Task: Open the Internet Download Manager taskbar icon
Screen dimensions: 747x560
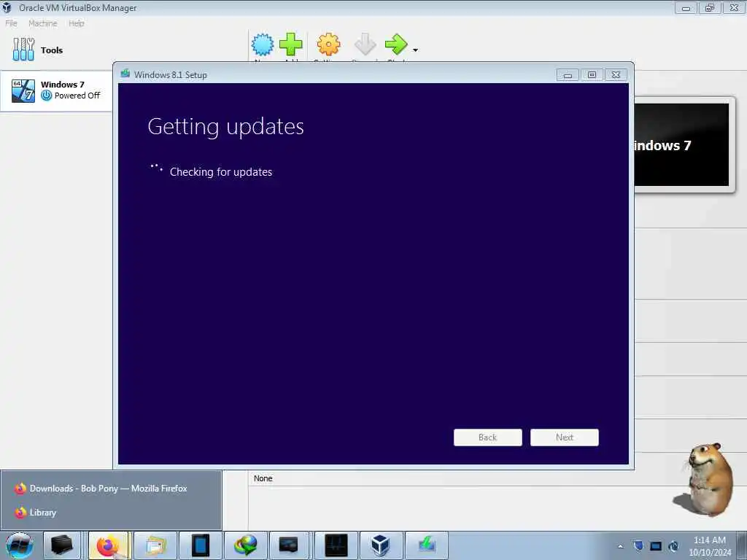Action: pyautogui.click(x=245, y=545)
